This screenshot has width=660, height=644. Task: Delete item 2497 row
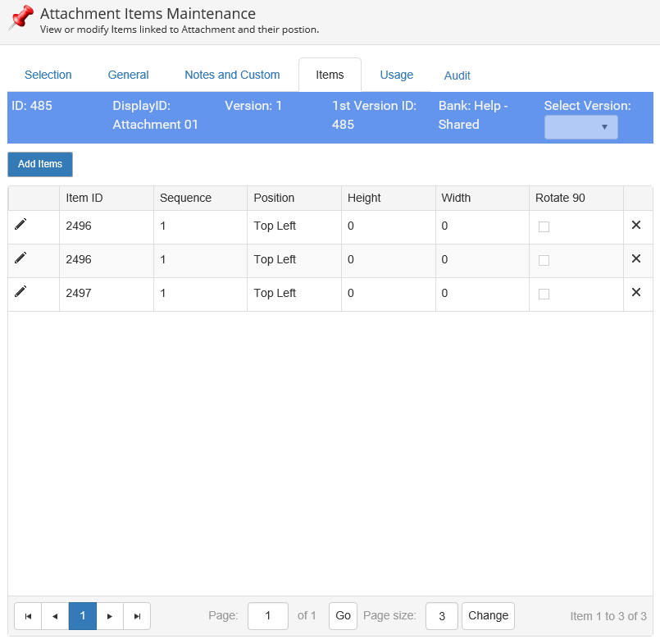(636, 292)
